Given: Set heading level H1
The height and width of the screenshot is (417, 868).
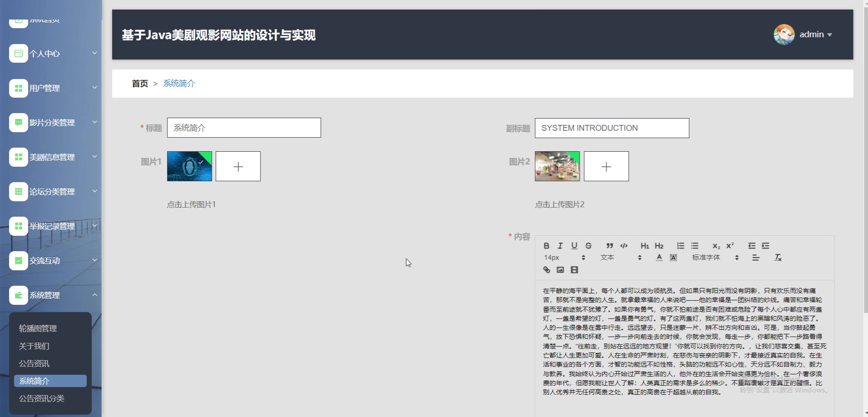Looking at the screenshot, I should [x=645, y=246].
